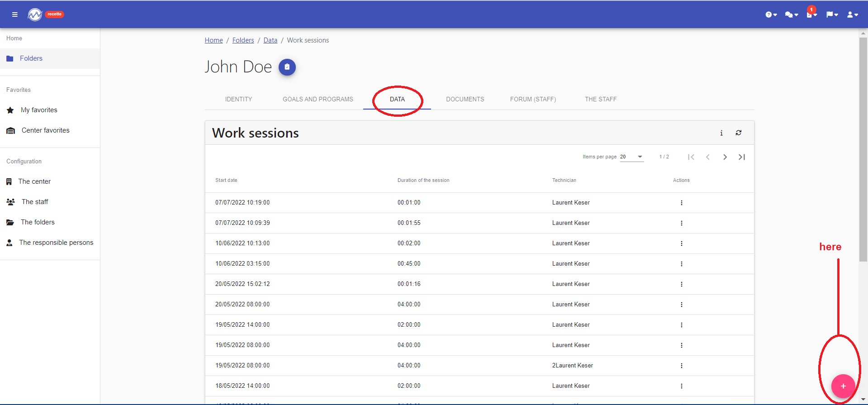Follow the Folders breadcrumb link

point(243,40)
